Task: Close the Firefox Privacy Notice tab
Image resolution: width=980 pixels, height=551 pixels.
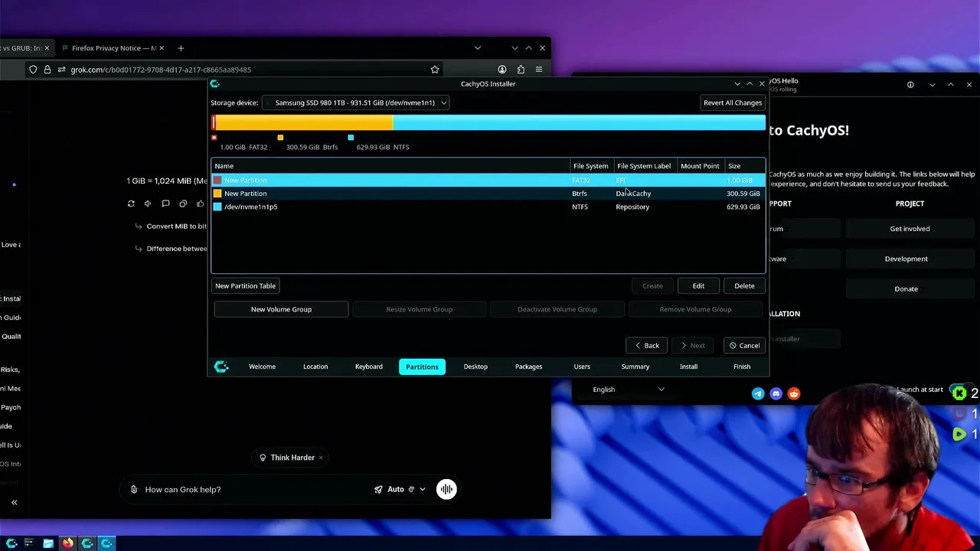Action: point(163,48)
